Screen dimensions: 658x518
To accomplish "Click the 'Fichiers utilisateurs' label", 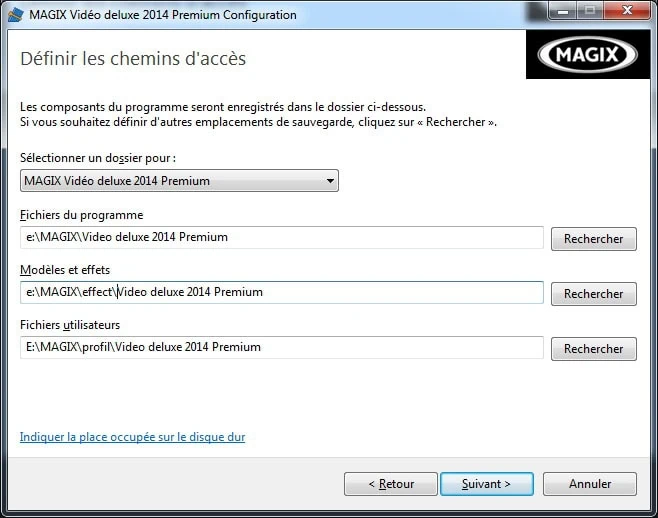I will coord(70,325).
